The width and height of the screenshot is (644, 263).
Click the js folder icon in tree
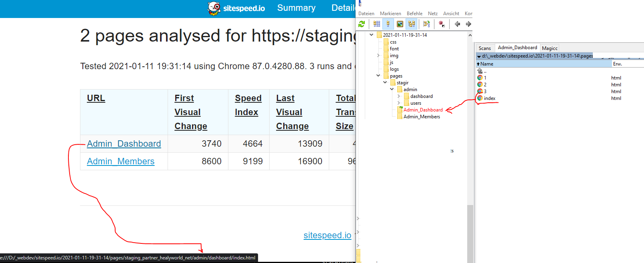coord(386,62)
